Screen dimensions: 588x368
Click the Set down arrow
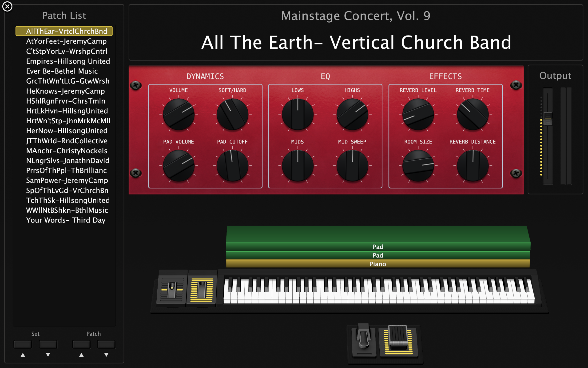(48, 355)
